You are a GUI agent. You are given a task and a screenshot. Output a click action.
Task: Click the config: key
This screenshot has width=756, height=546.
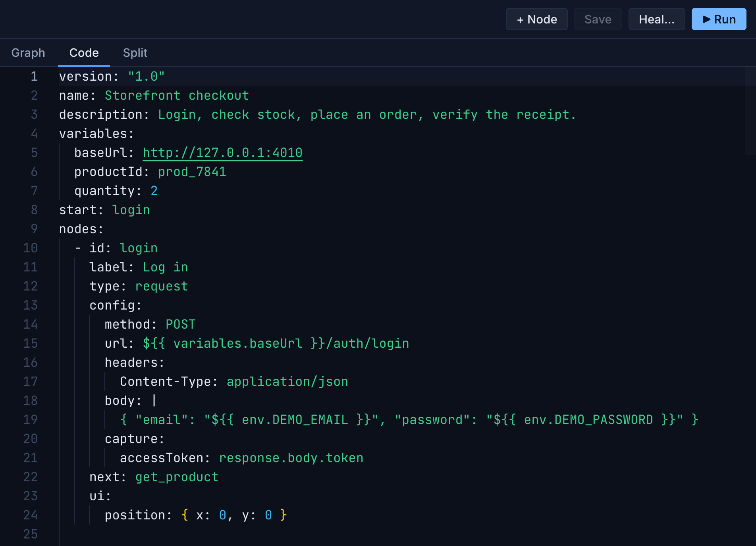[x=115, y=305]
